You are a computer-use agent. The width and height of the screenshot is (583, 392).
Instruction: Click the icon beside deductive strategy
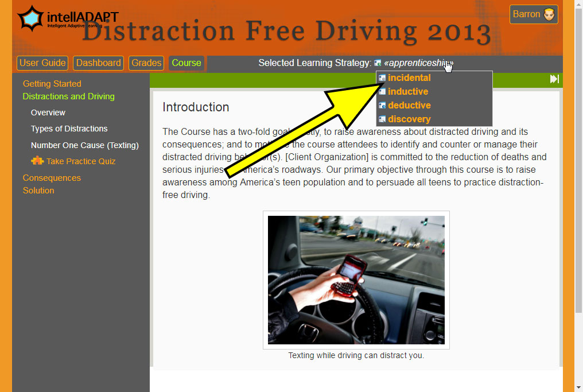click(382, 105)
